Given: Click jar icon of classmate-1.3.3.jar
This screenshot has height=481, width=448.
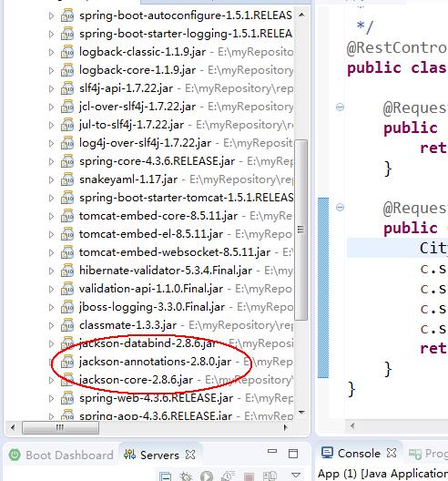Looking at the screenshot, I should click(x=67, y=325).
